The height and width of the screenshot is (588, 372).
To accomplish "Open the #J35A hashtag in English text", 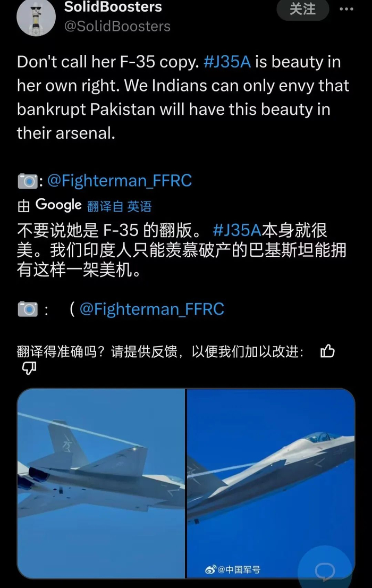I will click(227, 62).
